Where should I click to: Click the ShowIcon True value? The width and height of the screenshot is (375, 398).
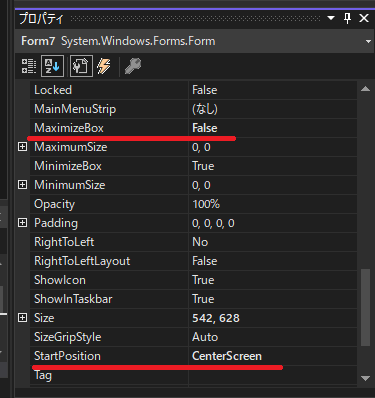(x=203, y=280)
